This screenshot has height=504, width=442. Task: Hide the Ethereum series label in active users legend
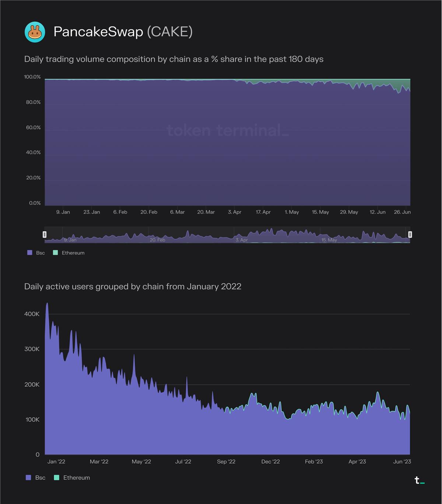click(76, 478)
